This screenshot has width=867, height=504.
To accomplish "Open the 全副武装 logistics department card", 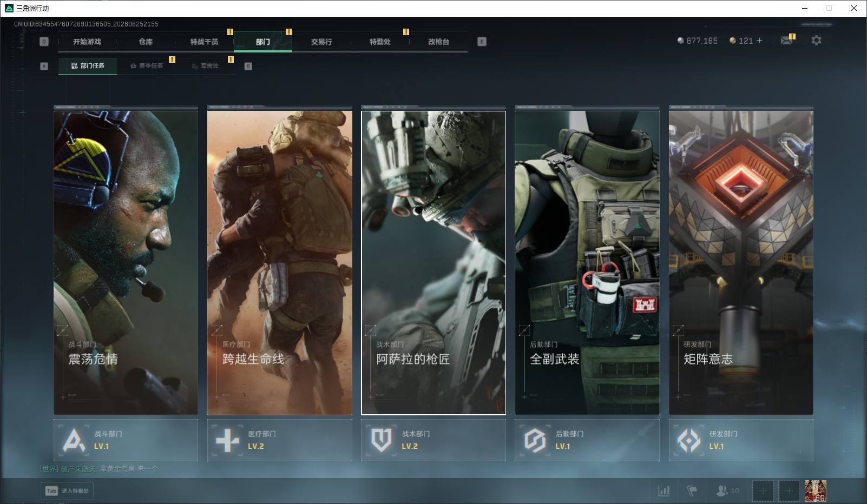I will [587, 263].
